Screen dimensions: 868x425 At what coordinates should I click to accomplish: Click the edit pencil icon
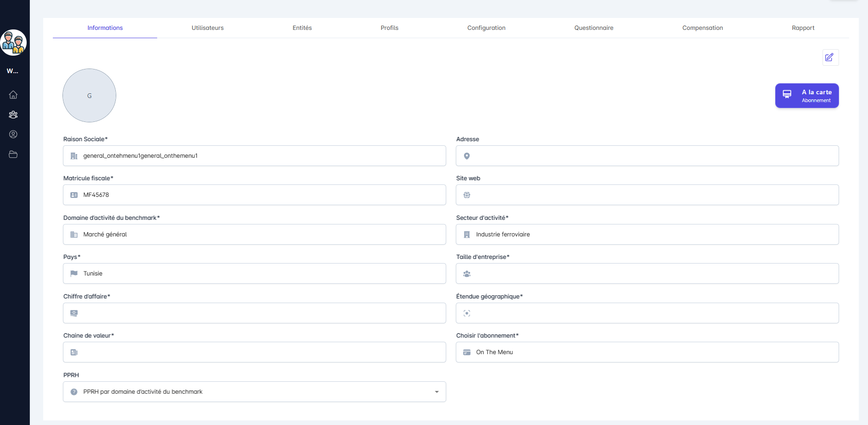(x=830, y=57)
